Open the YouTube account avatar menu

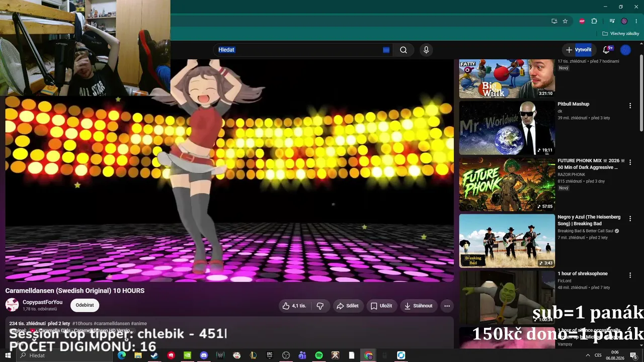(x=625, y=50)
